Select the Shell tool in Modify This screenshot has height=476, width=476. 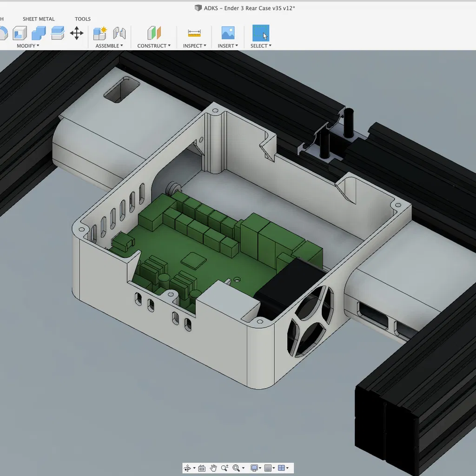(x=20, y=33)
